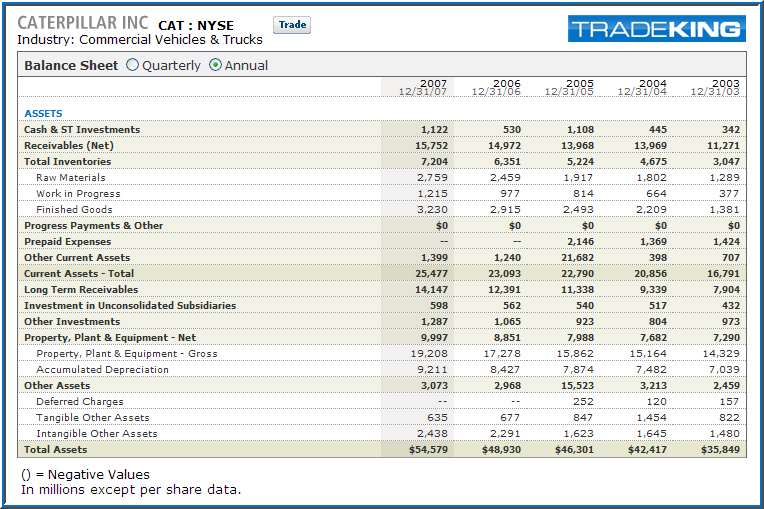Select Current Assets - Total row
This screenshot has height=509, width=764.
(79, 273)
